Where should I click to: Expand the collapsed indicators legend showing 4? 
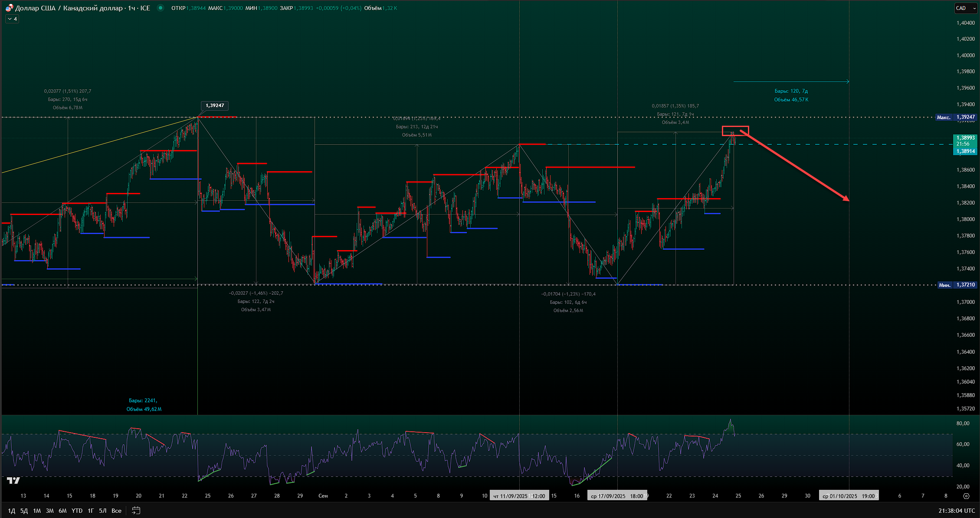[12, 19]
